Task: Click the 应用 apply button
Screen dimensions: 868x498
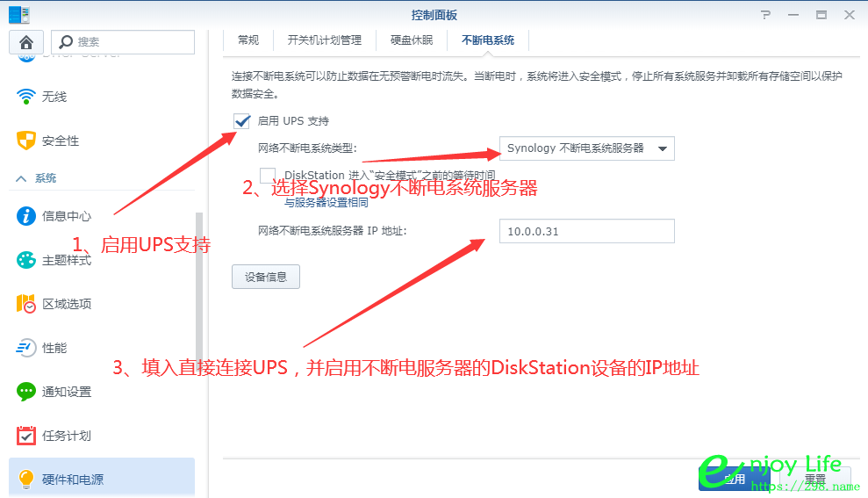Action: click(734, 479)
